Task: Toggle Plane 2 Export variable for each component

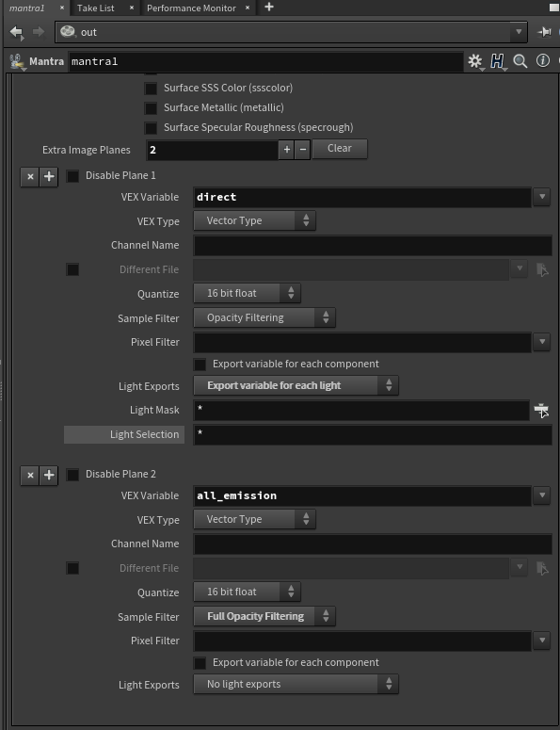Action: point(200,663)
